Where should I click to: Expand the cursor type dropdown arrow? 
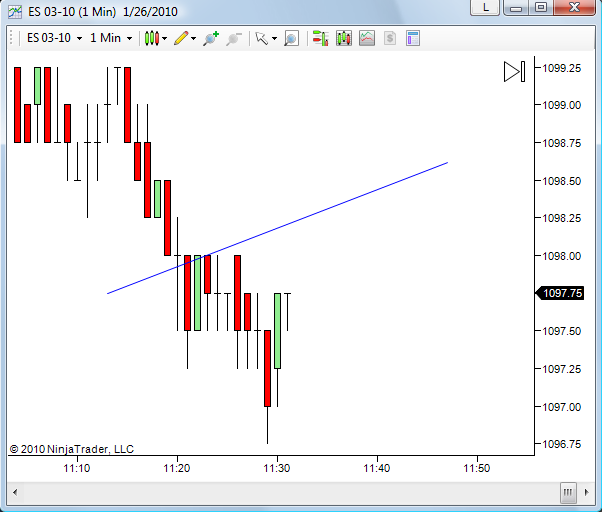tap(275, 38)
